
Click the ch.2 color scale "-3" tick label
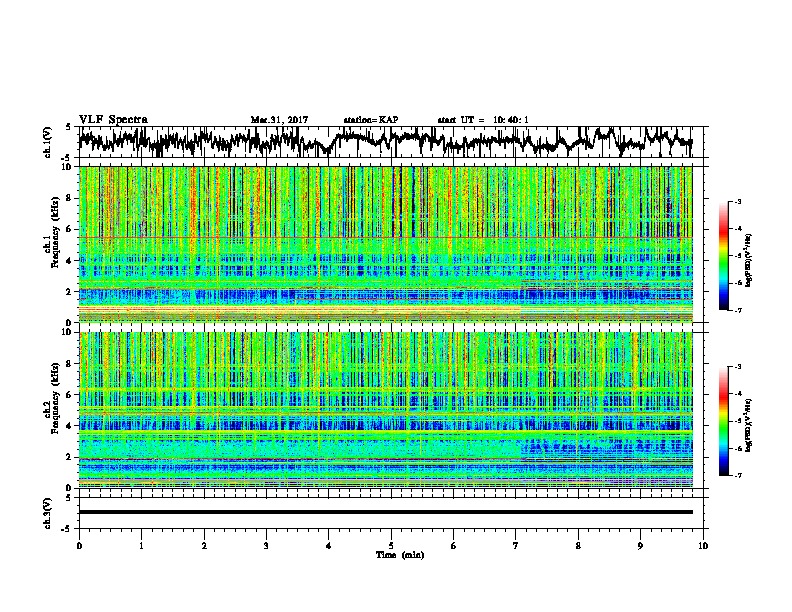click(x=738, y=367)
